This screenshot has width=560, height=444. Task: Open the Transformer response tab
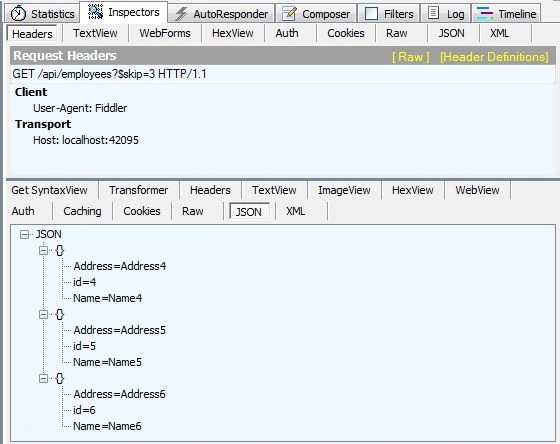point(139,190)
